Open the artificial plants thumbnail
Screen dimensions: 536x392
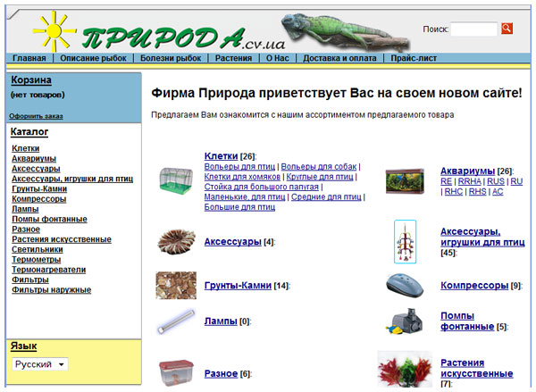[x=405, y=369]
